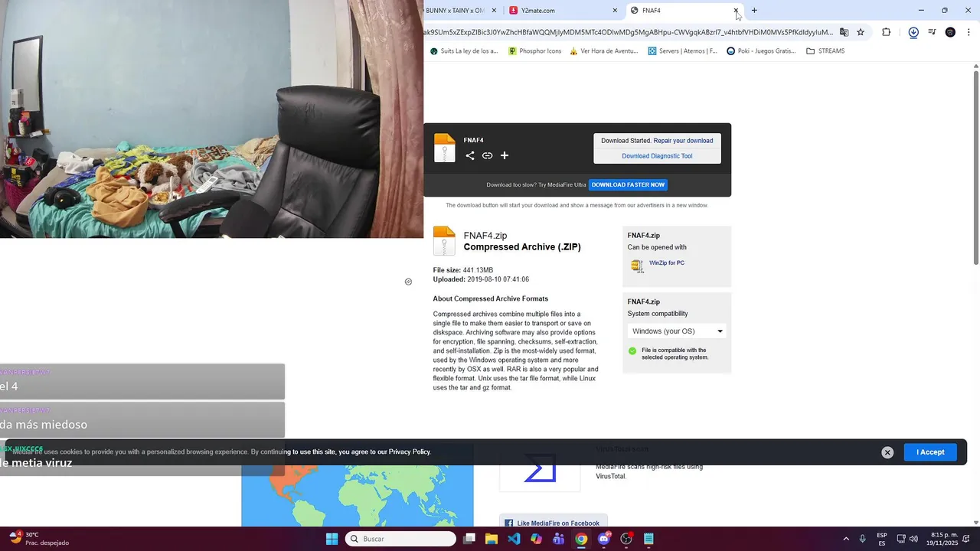Close the Y2mate.com tab
The height and width of the screenshot is (551, 980).
[615, 11]
